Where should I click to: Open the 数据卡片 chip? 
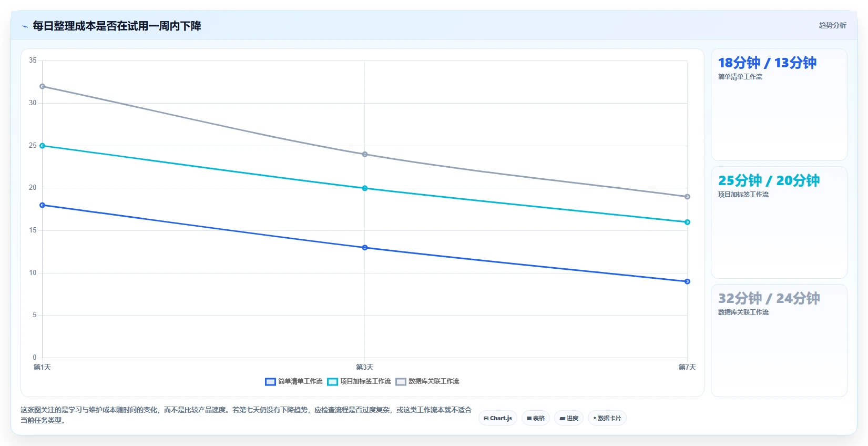coord(607,418)
